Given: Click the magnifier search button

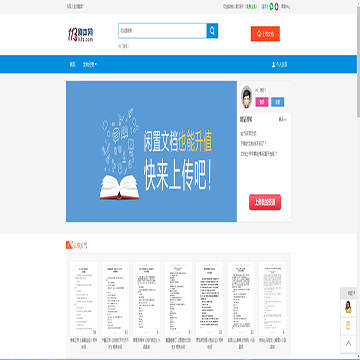Looking at the screenshot, I should point(212,31).
